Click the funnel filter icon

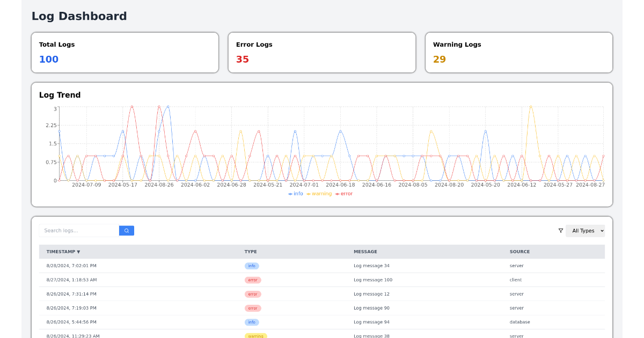click(x=561, y=231)
